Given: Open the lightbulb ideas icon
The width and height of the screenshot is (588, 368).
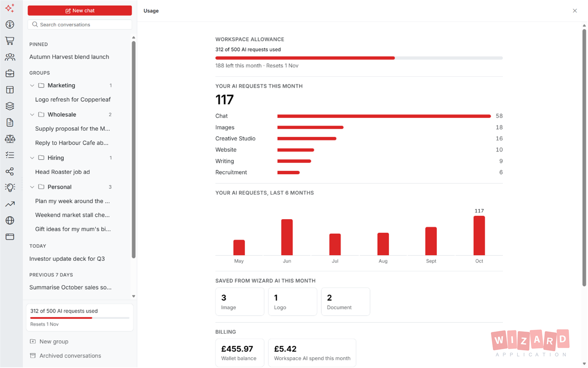Looking at the screenshot, I should [10, 188].
